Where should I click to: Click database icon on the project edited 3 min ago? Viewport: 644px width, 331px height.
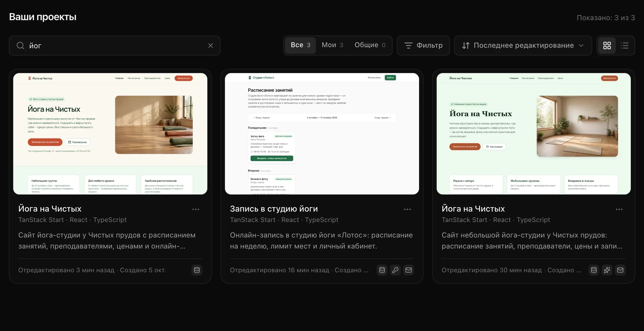click(x=197, y=270)
